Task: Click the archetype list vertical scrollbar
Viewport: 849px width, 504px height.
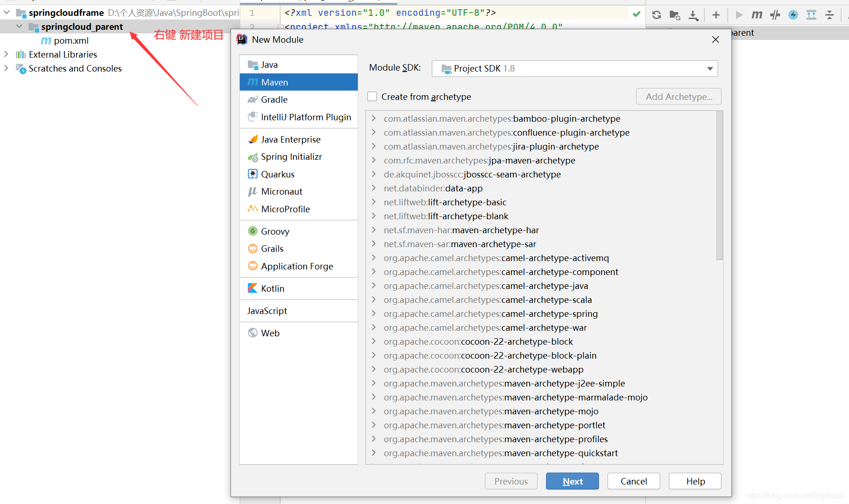Action: [x=719, y=186]
